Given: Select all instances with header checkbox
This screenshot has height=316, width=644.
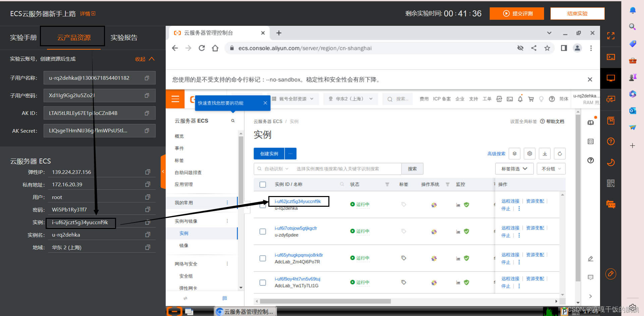Looking at the screenshot, I should pyautogui.click(x=263, y=184).
